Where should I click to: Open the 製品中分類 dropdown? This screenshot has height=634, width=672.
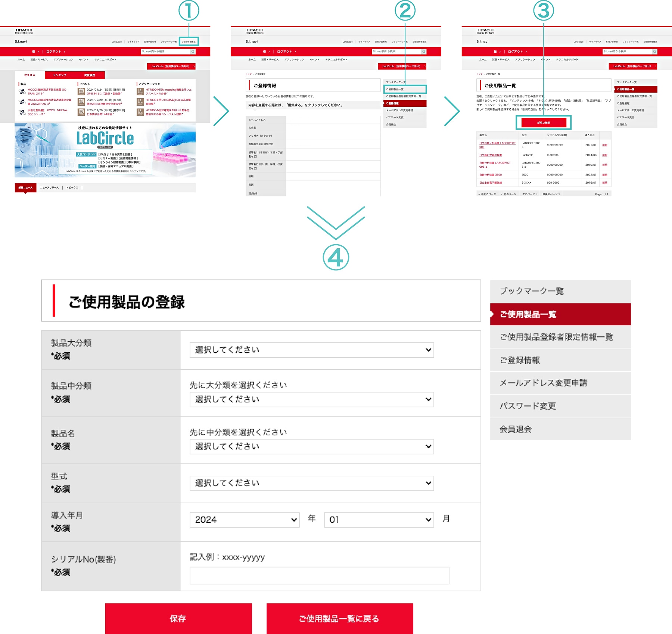coord(311,400)
